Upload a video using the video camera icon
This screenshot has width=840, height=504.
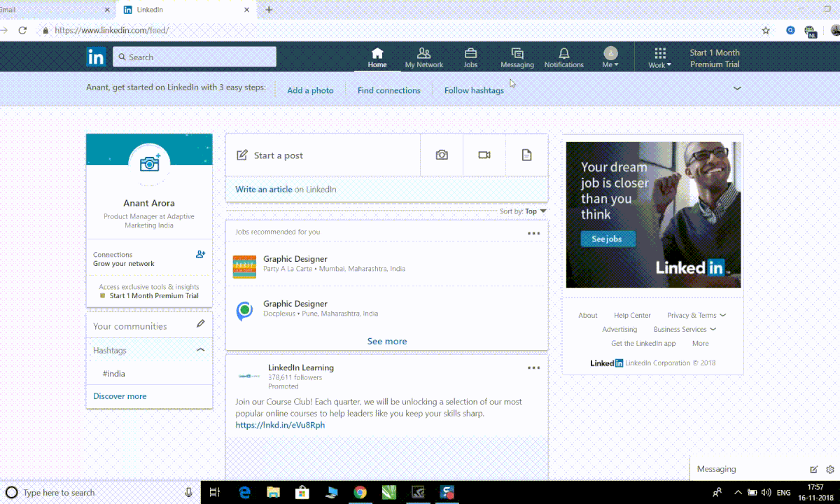pos(484,155)
